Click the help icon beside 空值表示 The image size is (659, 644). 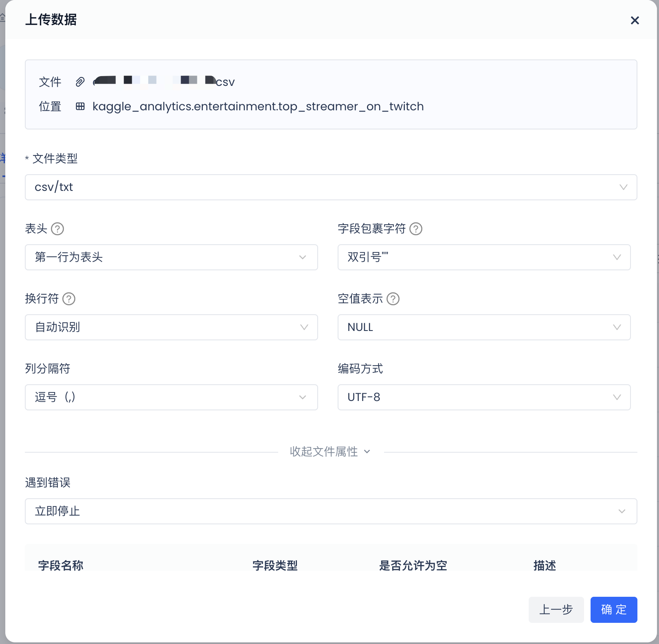coord(393,299)
